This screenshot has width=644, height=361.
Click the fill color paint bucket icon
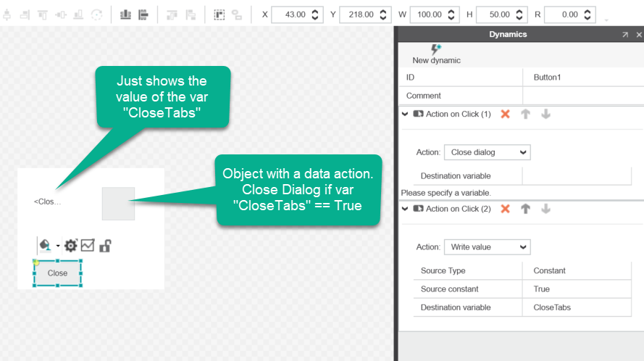pyautogui.click(x=45, y=246)
